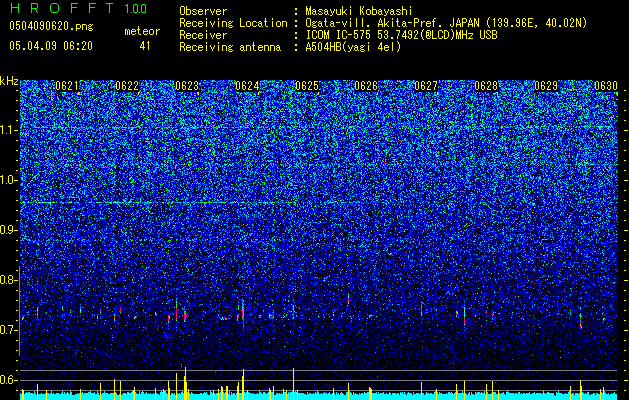Click the kHz axis unit label

click(x=9, y=81)
